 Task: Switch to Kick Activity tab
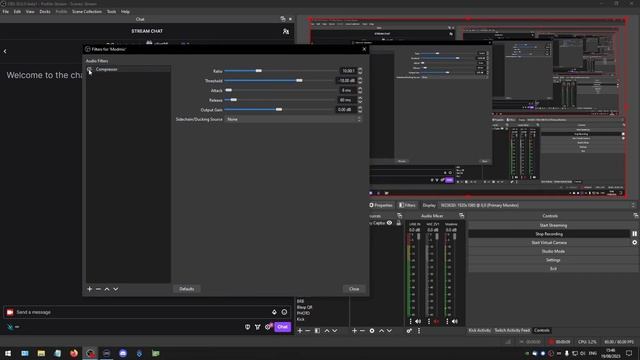pyautogui.click(x=479, y=330)
